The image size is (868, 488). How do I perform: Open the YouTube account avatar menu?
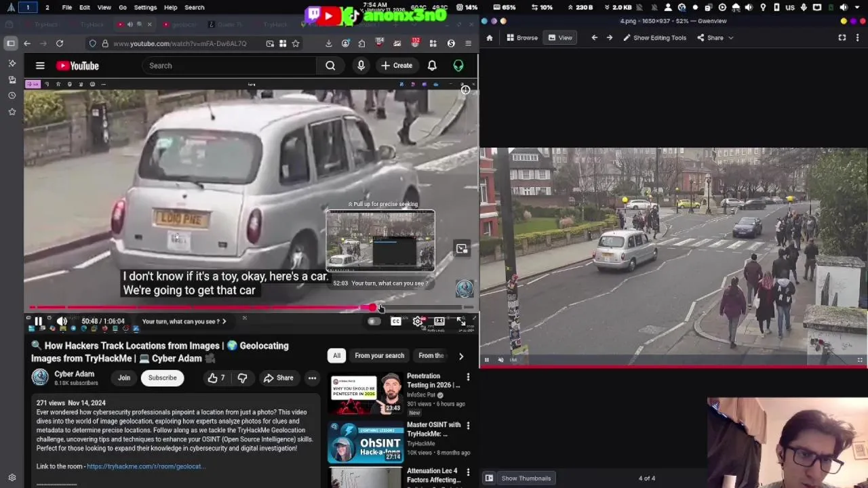coord(458,66)
